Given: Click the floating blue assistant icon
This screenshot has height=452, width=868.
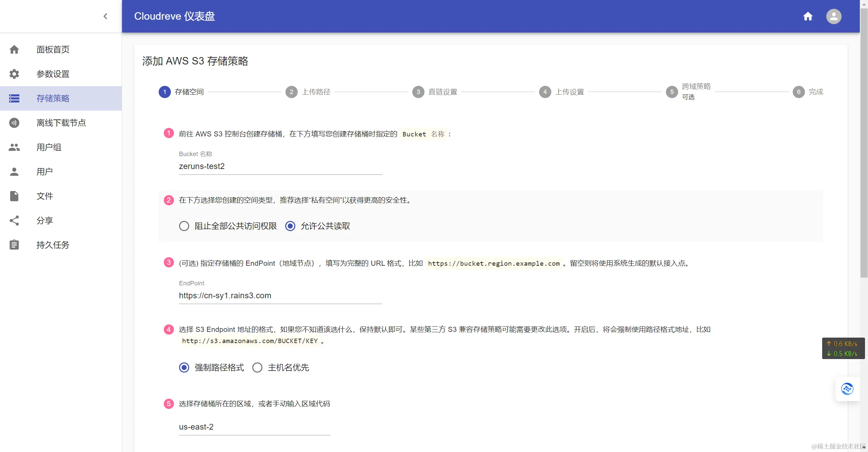Looking at the screenshot, I should click(847, 389).
